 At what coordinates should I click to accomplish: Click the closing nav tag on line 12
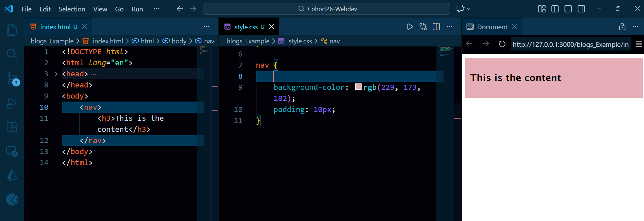tap(93, 140)
